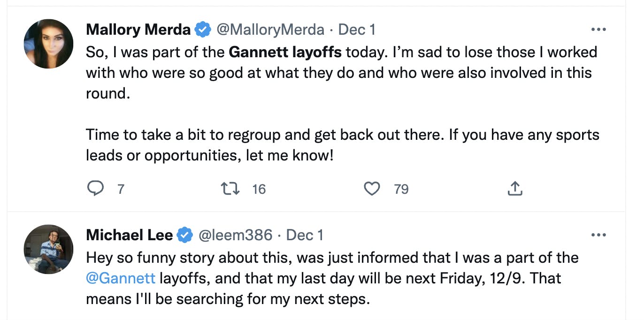The image size is (644, 320).
Task: Click the 16 retweets count
Action: coord(259,189)
